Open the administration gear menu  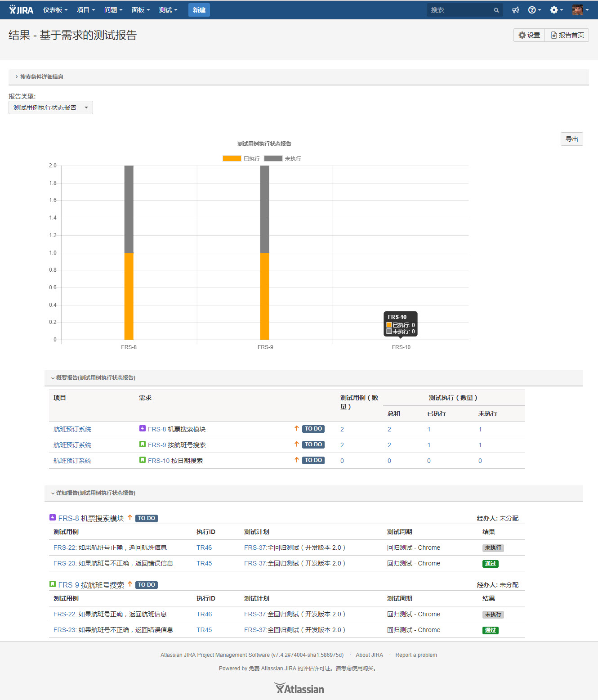pyautogui.click(x=556, y=10)
